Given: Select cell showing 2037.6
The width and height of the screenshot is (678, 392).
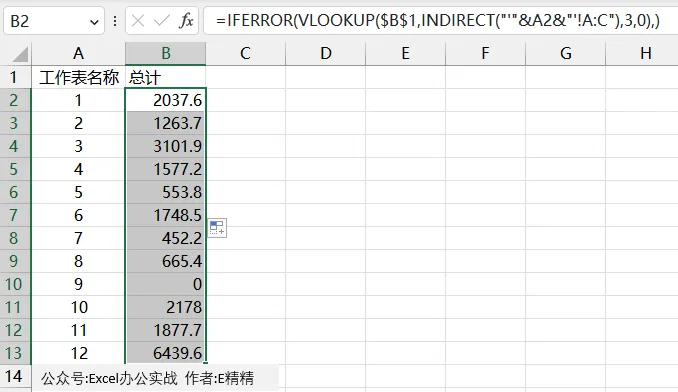Looking at the screenshot, I should pyautogui.click(x=166, y=100).
